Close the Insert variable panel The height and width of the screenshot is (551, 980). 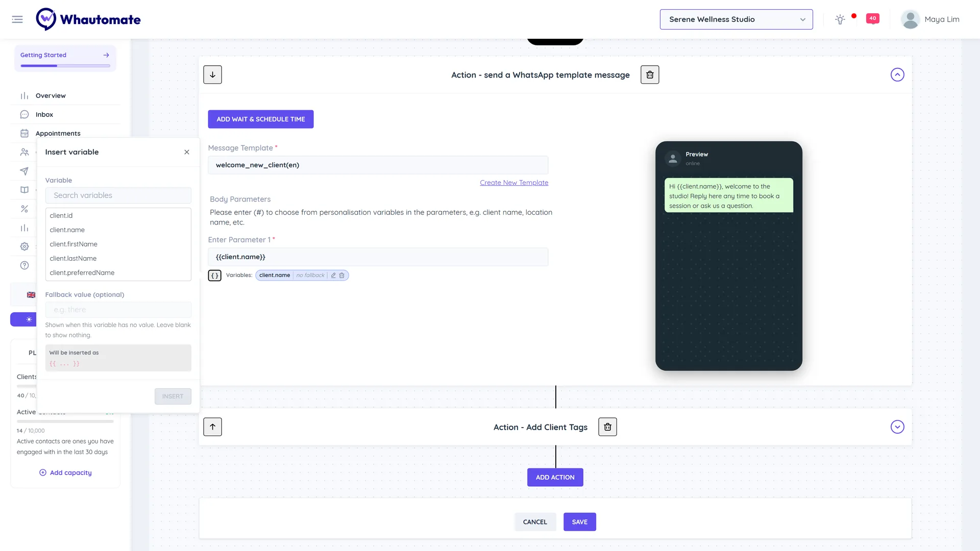(187, 152)
